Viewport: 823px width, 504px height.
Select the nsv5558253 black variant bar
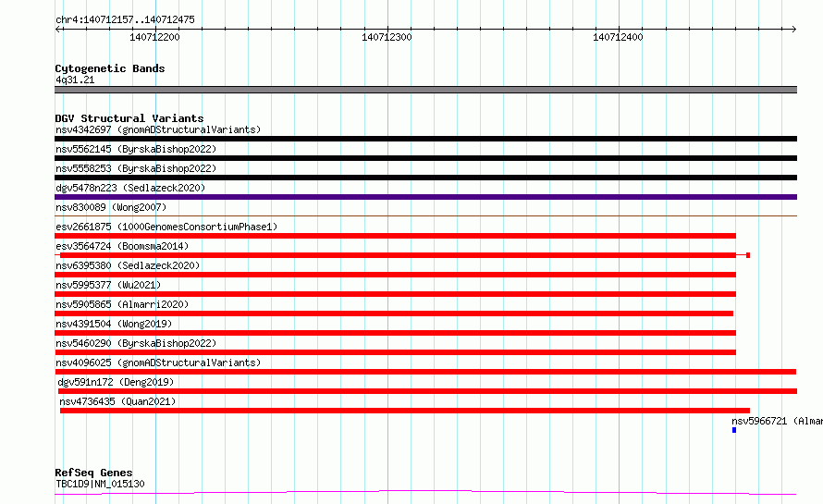tap(425, 178)
